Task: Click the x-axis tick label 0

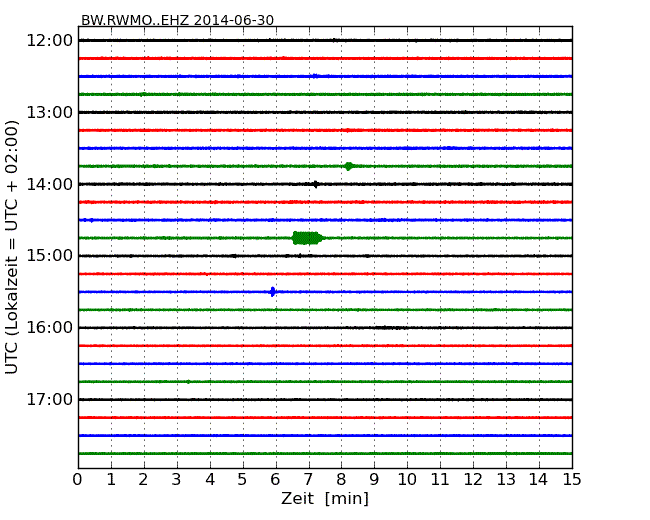Action: pyautogui.click(x=78, y=480)
